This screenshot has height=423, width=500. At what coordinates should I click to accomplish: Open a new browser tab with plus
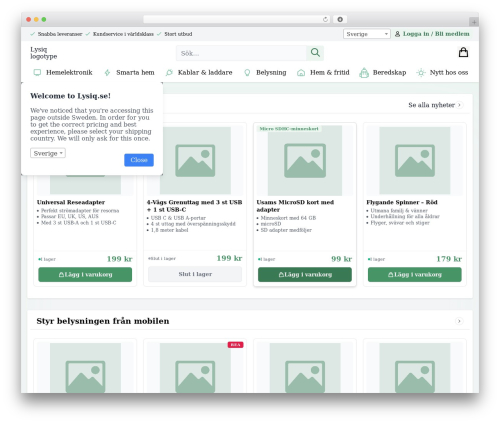tap(474, 22)
